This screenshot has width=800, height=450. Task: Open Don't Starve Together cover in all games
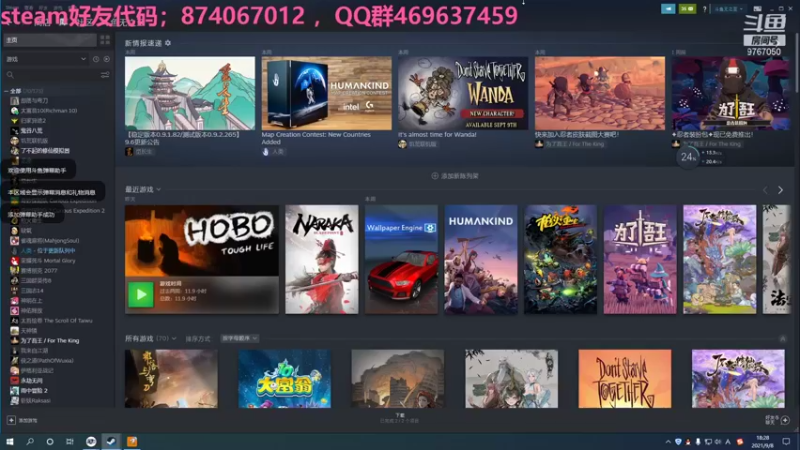tap(624, 379)
